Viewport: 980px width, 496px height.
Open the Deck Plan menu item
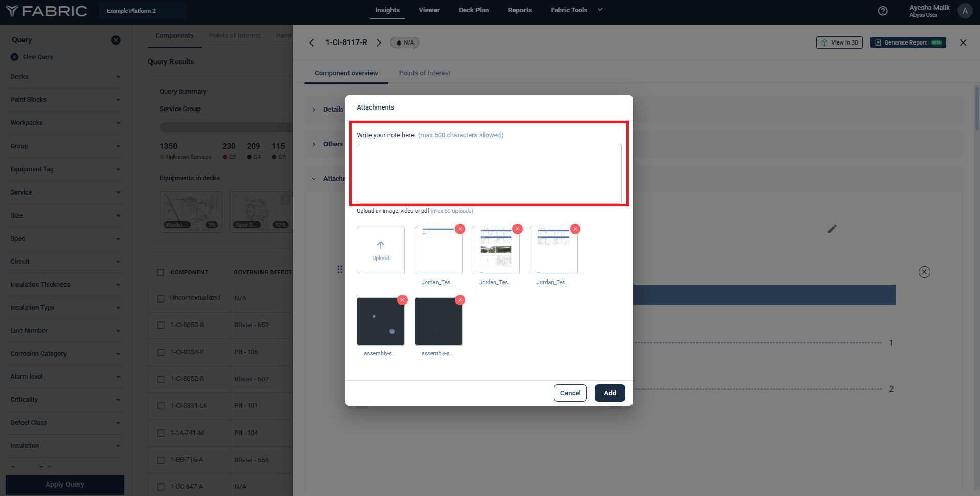[473, 10]
